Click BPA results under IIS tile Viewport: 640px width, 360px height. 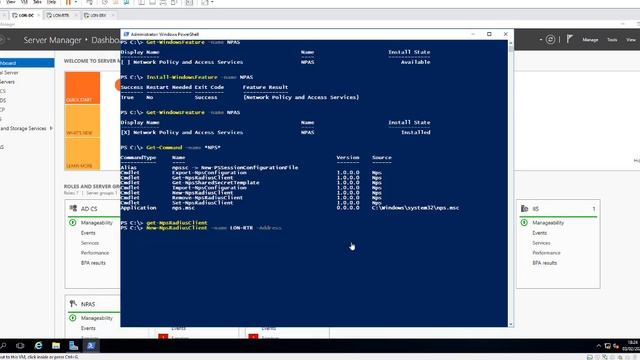544,263
